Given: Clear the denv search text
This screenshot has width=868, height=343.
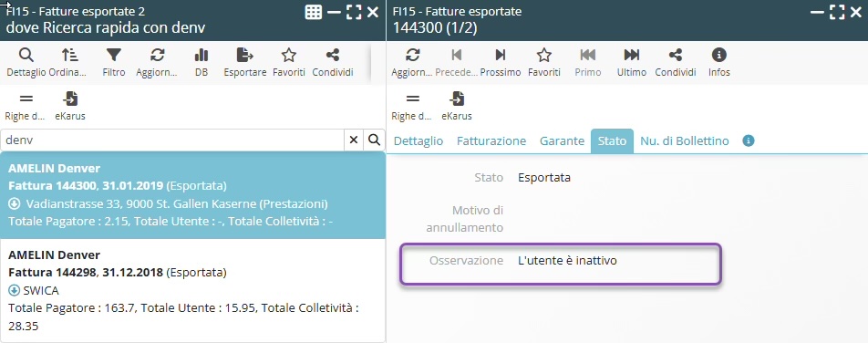Looking at the screenshot, I should [x=353, y=140].
